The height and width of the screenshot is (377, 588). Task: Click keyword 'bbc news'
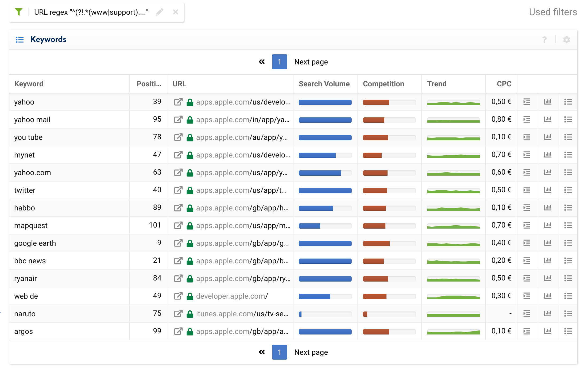[30, 261]
